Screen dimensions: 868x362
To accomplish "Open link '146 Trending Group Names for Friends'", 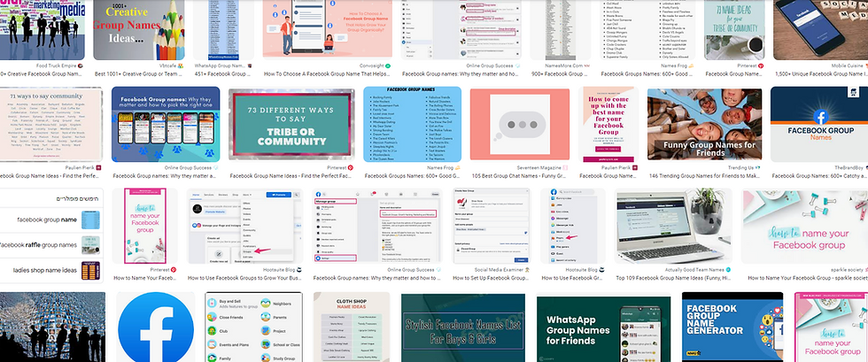I will click(705, 176).
